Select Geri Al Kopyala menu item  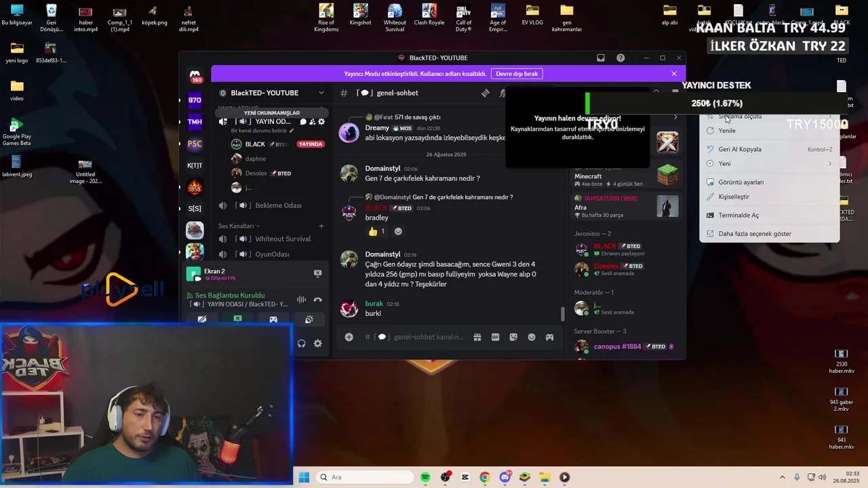click(770, 149)
